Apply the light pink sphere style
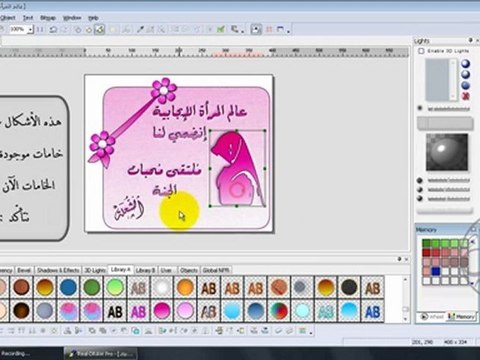Viewport: 480px width, 360px height. pos(185,311)
